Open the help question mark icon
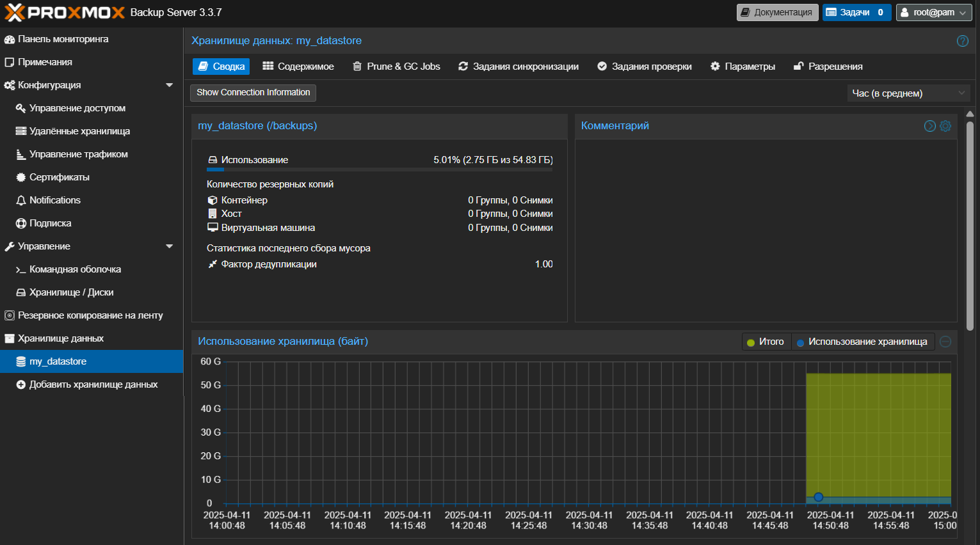 [x=962, y=41]
